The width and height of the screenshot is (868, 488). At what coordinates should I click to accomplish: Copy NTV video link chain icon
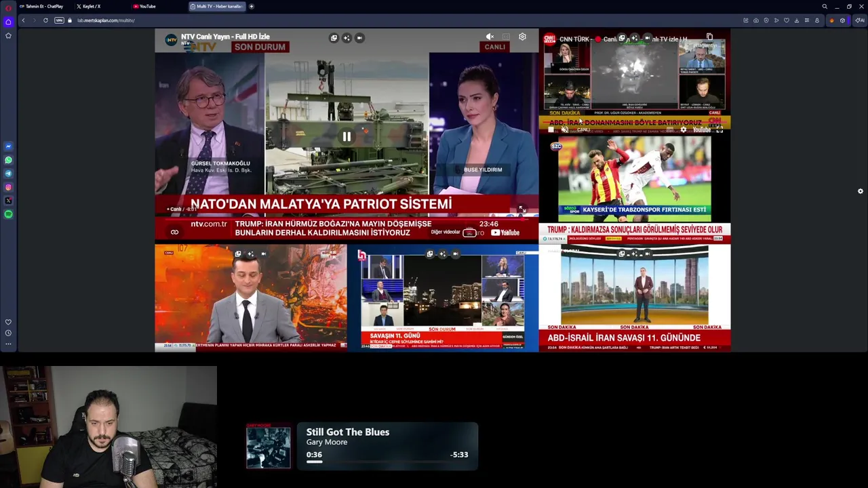174,232
